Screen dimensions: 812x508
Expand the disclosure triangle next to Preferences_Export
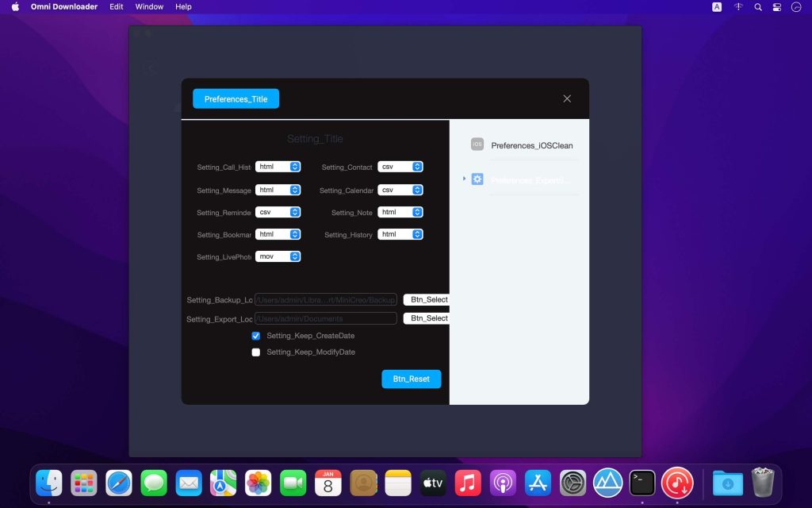pos(464,179)
